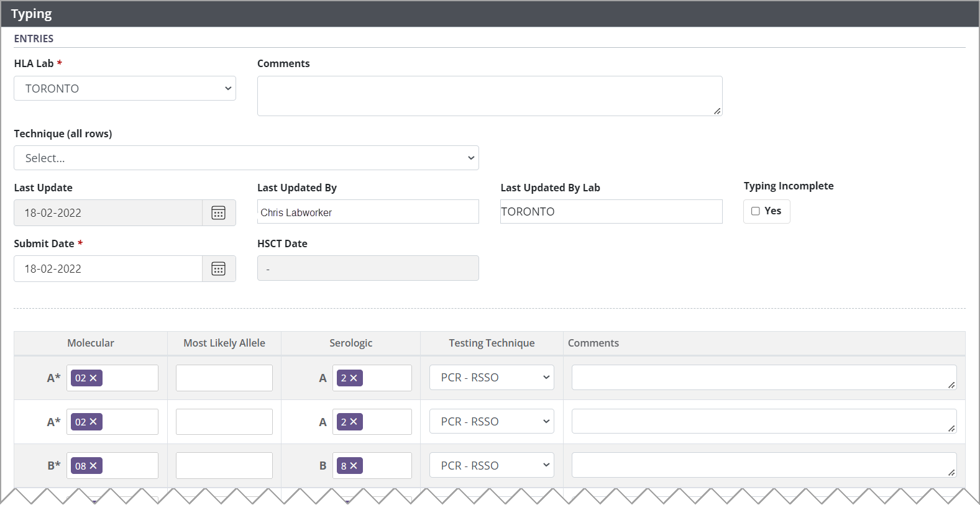Change Testing Technique for first A* row

click(492, 378)
